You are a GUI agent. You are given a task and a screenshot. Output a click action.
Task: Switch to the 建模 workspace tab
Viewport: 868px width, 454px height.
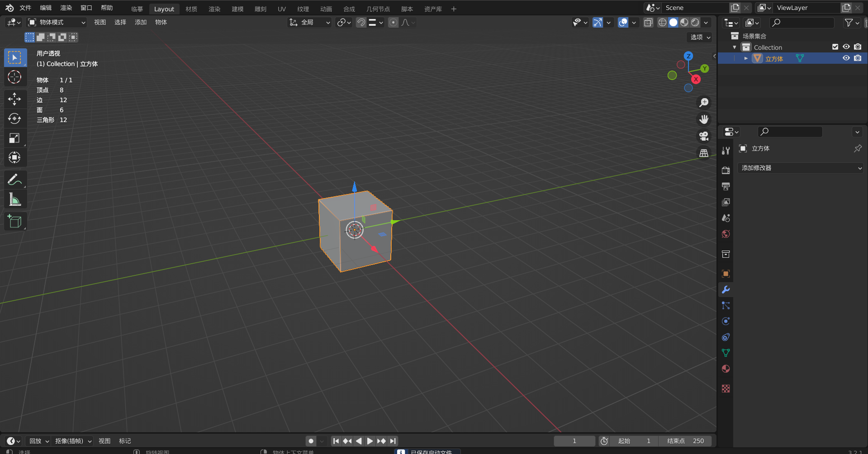(x=237, y=9)
